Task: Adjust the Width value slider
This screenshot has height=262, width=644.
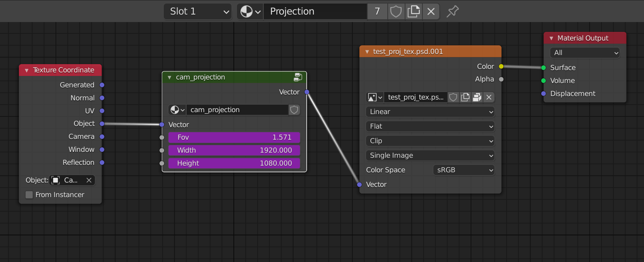Action: (234, 150)
